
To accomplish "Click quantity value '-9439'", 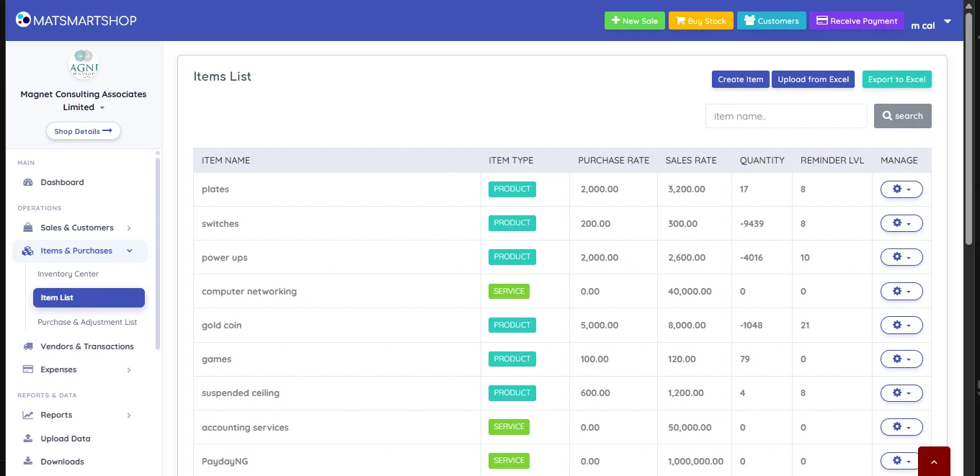I will point(752,224).
